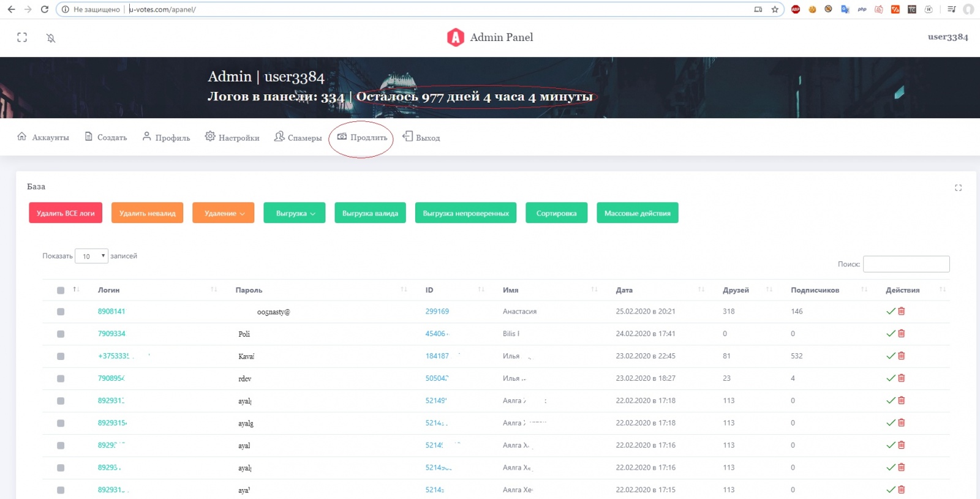Image resolution: width=980 pixels, height=499 pixels.
Task: Open the Профиль menu item
Action: [166, 137]
